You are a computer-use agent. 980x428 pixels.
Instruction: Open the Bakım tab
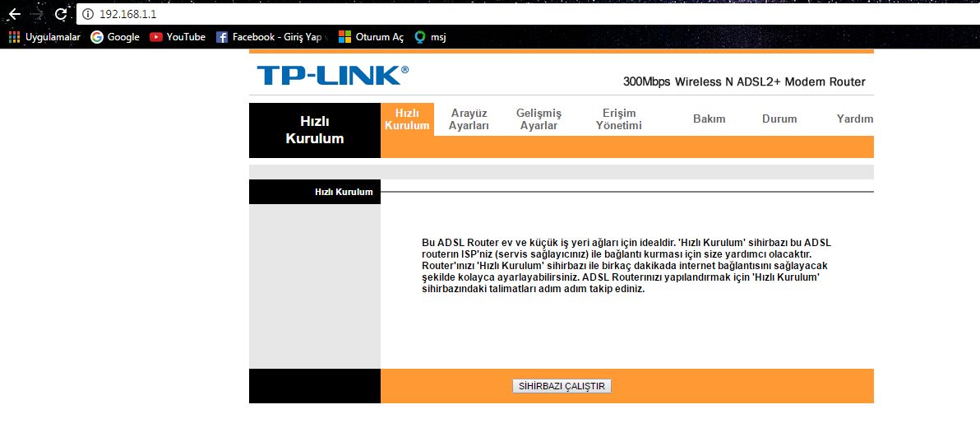coord(710,119)
